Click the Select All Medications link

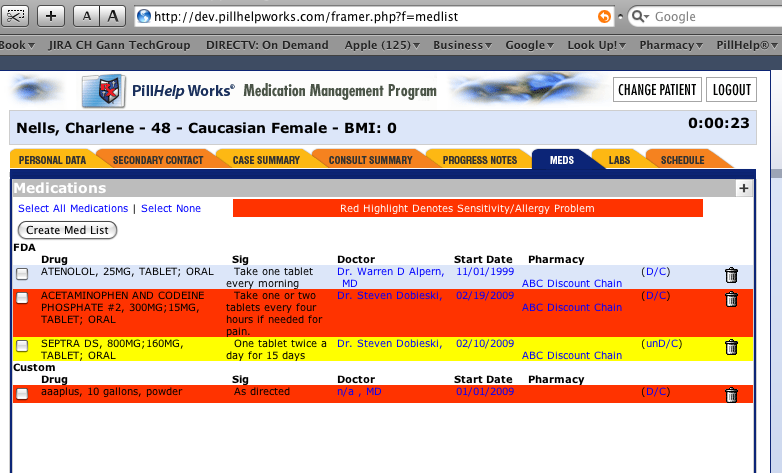tap(73, 208)
